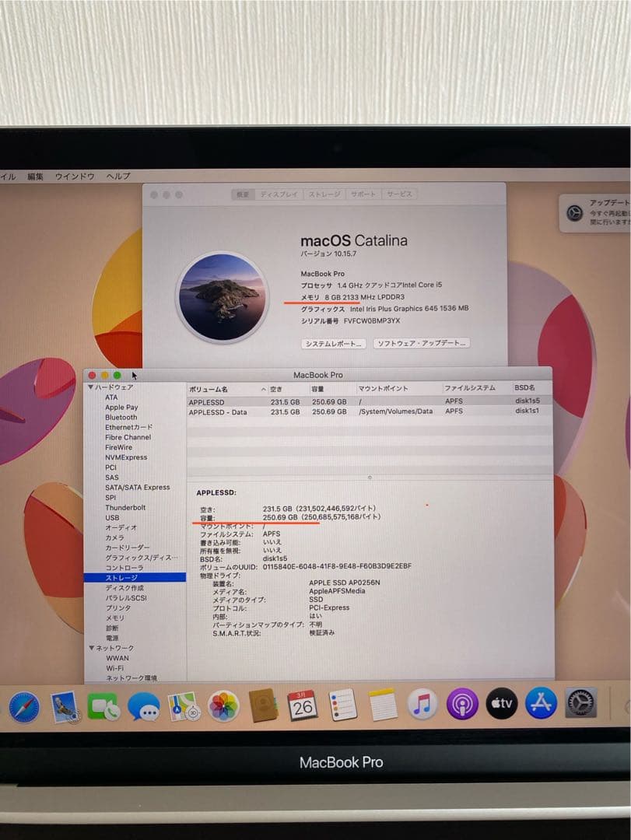The image size is (631, 840).
Task: Switch to the サービス tab
Action: click(399, 194)
